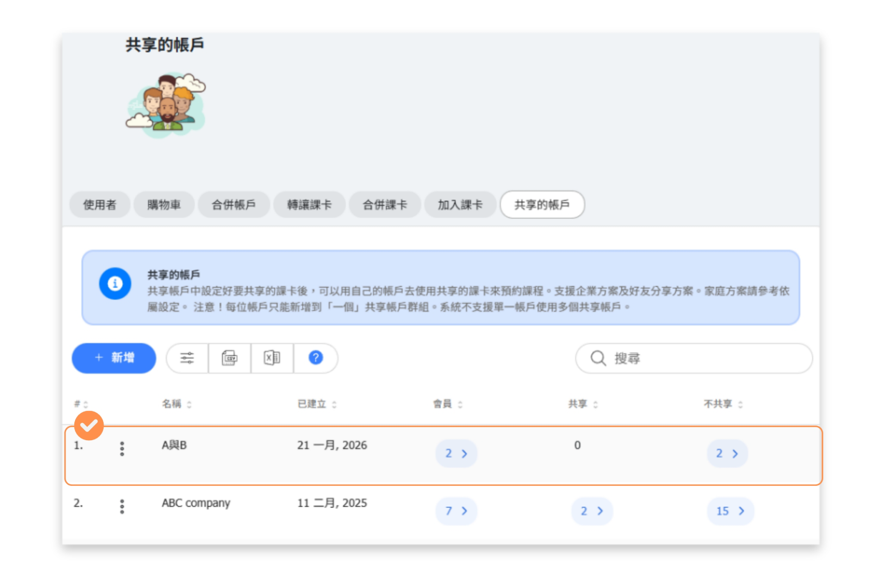Click the Excel export icon
The height and width of the screenshot is (588, 882).
click(272, 358)
